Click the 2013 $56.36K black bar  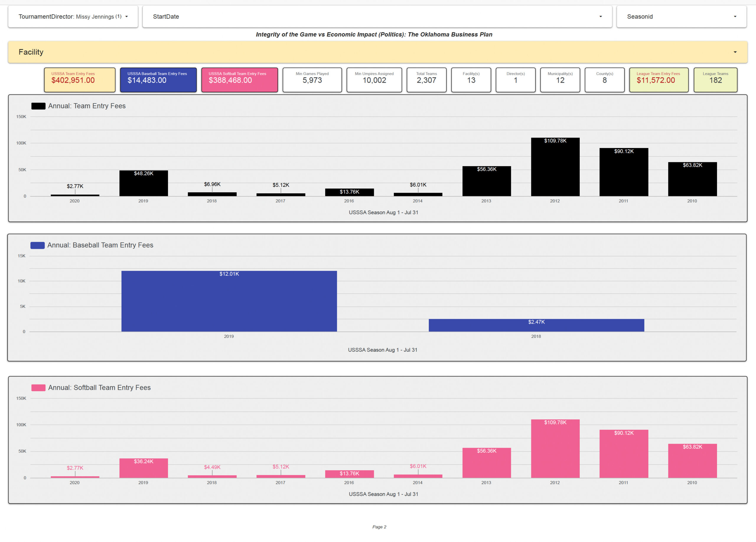[486, 181]
